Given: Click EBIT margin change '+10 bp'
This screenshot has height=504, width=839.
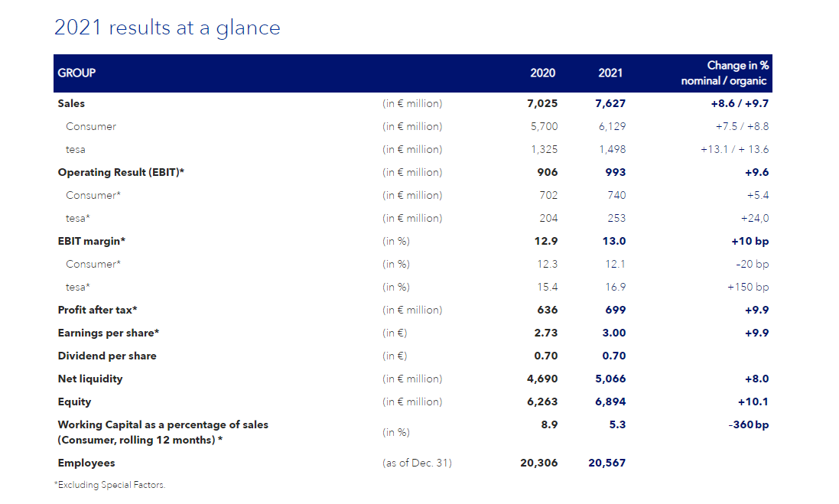Looking at the screenshot, I should pos(750,242).
